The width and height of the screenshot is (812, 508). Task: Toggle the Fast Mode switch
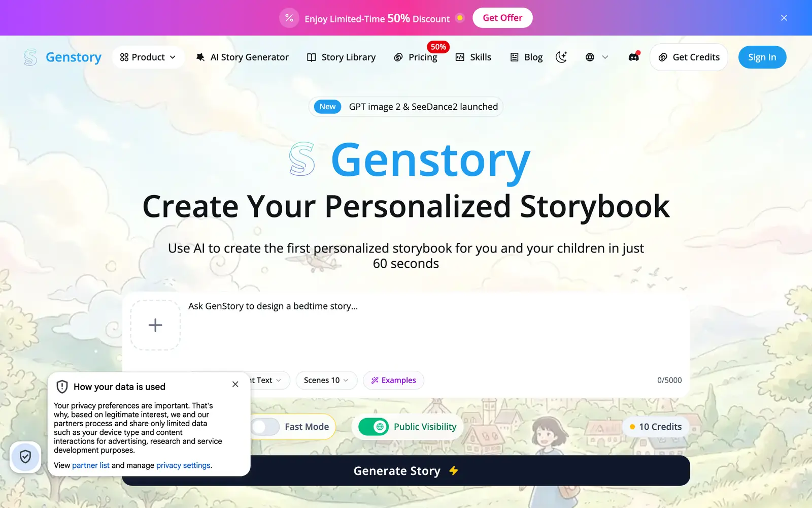265,427
